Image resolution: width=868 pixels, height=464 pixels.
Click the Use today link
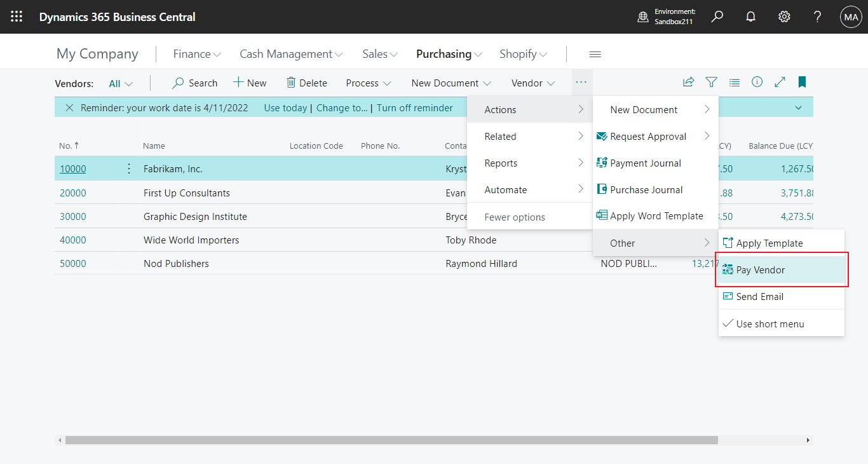pos(285,107)
